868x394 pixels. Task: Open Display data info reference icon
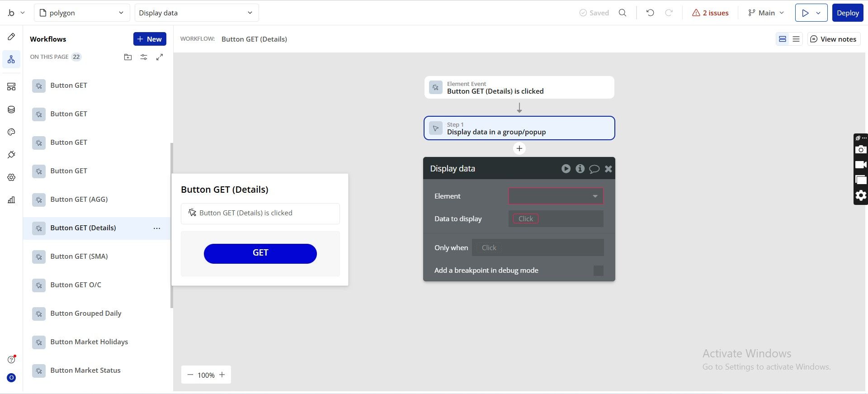(580, 169)
